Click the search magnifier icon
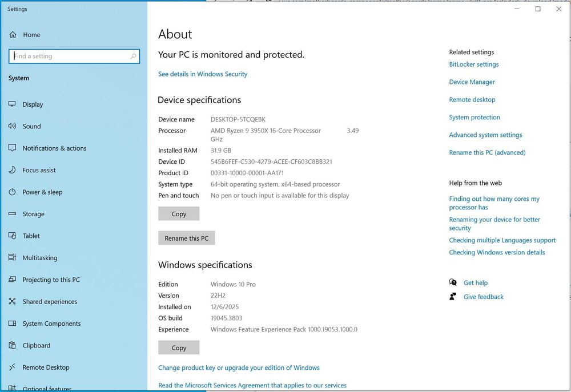 tap(133, 56)
